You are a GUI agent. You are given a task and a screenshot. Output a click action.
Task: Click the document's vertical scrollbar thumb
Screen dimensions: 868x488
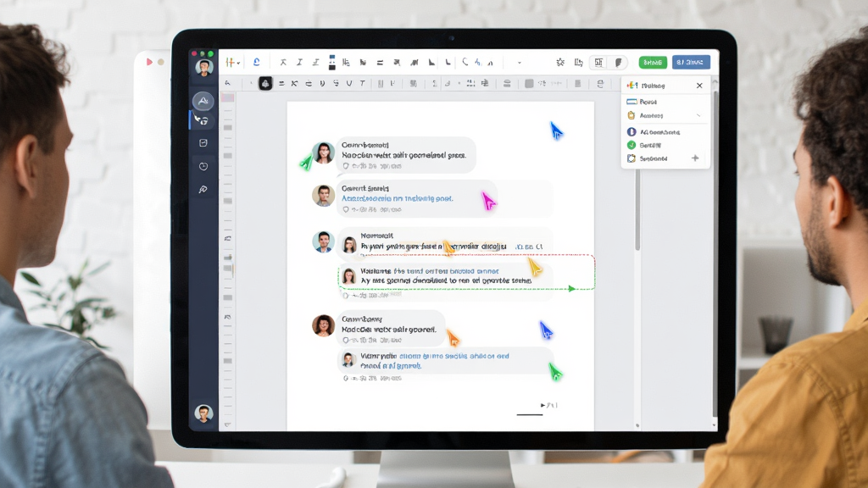coord(637,210)
